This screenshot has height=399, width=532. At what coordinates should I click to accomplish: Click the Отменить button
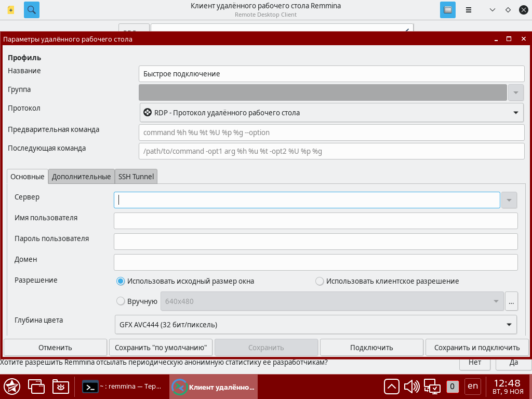(x=55, y=347)
